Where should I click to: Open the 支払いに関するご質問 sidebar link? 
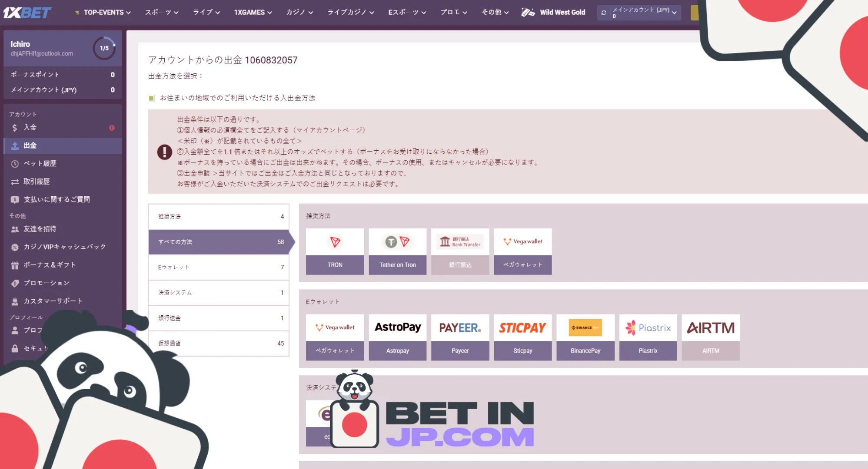click(x=57, y=200)
